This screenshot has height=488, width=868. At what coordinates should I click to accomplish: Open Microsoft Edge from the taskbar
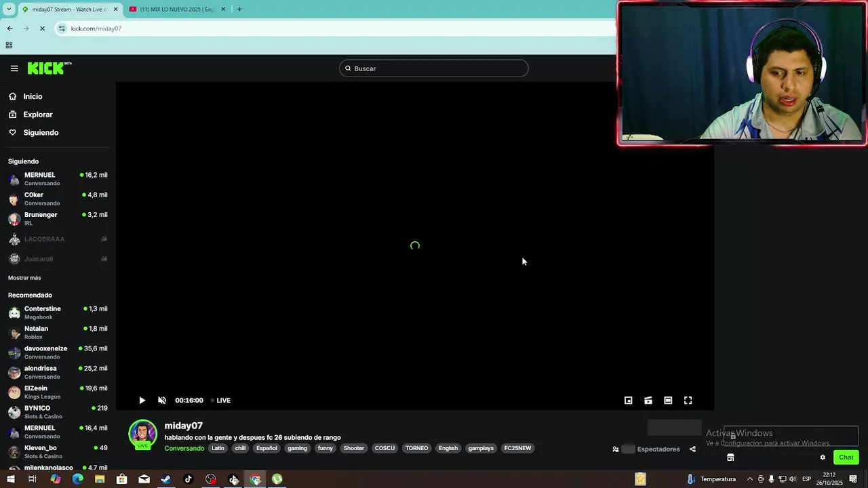[77, 479]
